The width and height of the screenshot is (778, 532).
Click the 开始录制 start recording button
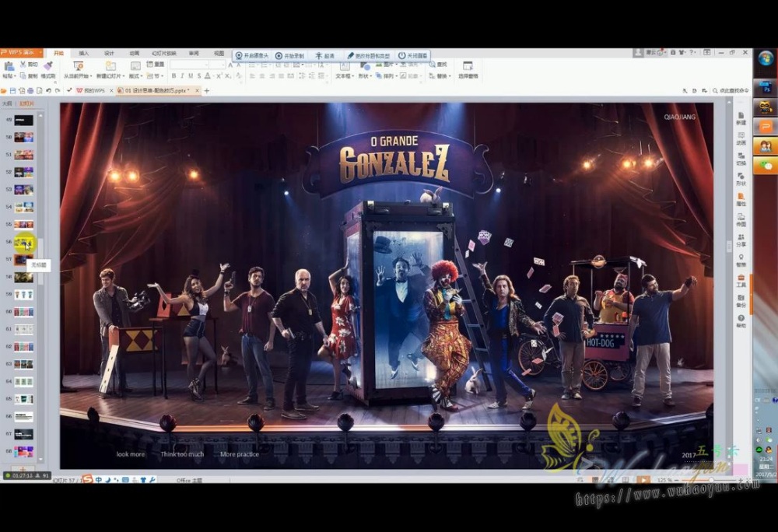coord(289,55)
